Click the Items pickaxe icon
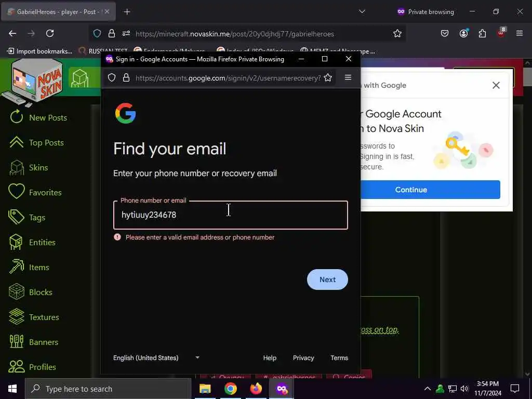 tap(16, 267)
